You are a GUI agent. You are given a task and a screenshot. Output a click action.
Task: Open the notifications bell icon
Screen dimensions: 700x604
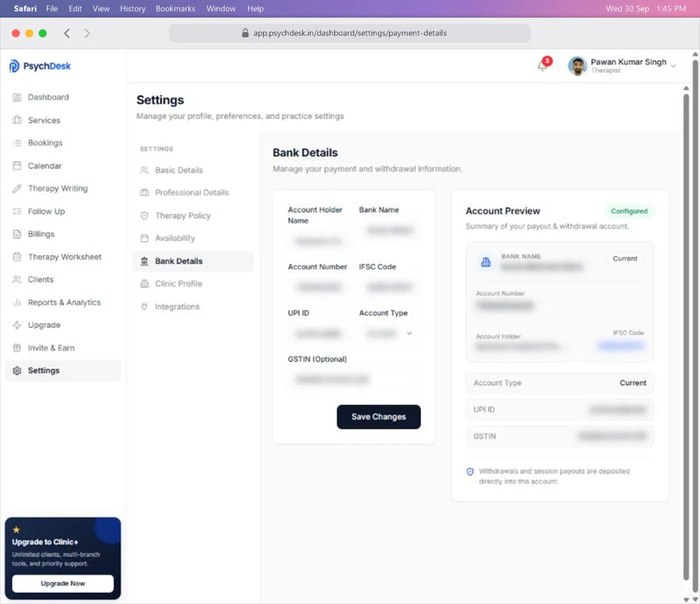point(542,65)
